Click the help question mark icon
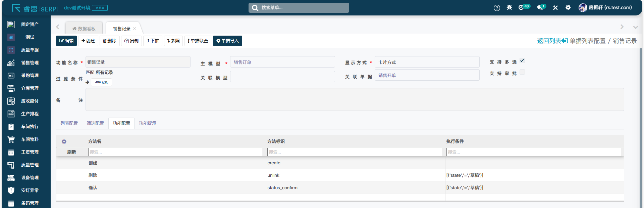This screenshot has height=208, width=644. click(x=497, y=8)
